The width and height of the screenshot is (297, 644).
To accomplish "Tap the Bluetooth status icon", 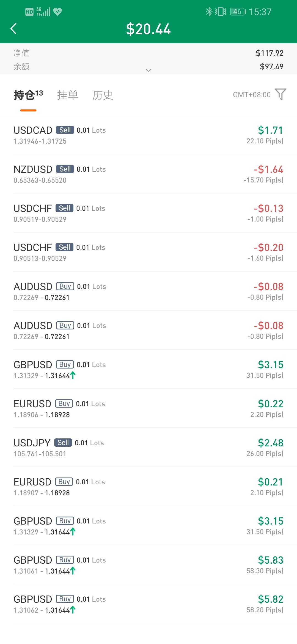I will coord(209,12).
